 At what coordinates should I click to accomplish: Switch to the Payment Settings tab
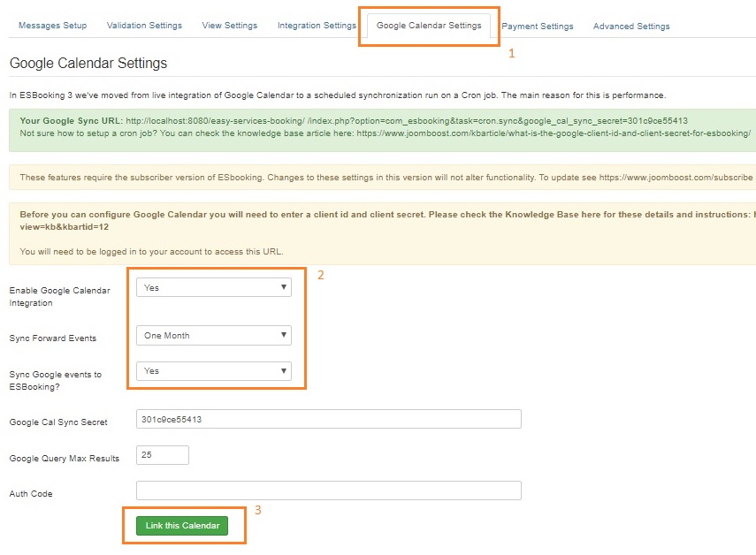click(x=538, y=27)
